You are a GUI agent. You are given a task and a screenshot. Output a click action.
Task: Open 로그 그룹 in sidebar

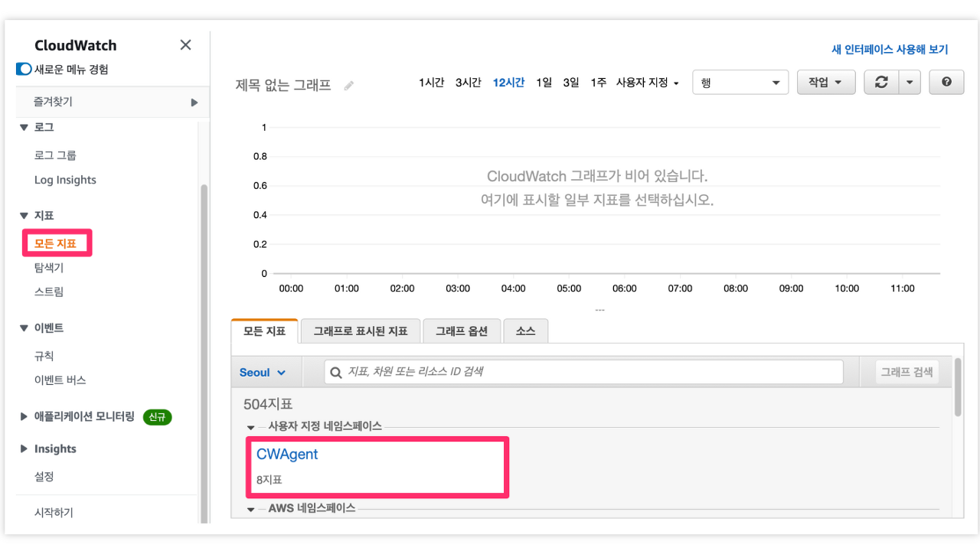(x=55, y=155)
